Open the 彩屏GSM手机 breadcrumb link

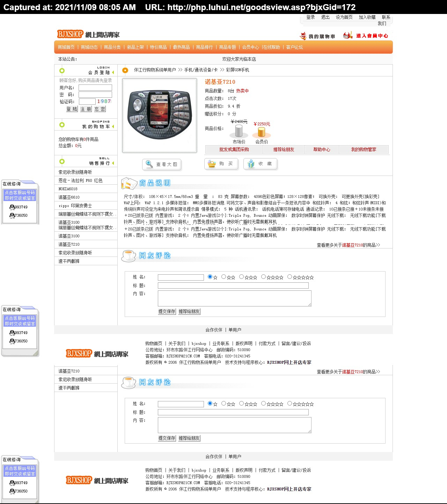[238, 70]
